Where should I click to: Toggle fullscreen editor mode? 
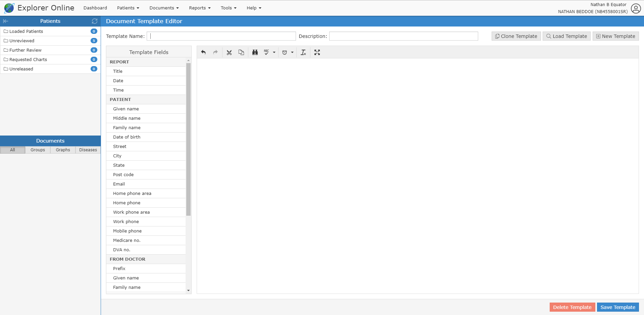pyautogui.click(x=317, y=52)
